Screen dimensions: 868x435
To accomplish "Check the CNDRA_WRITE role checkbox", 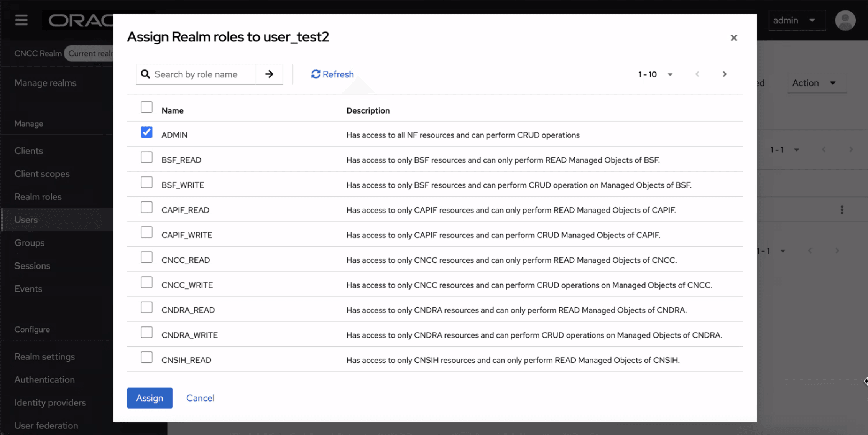I will pos(146,332).
